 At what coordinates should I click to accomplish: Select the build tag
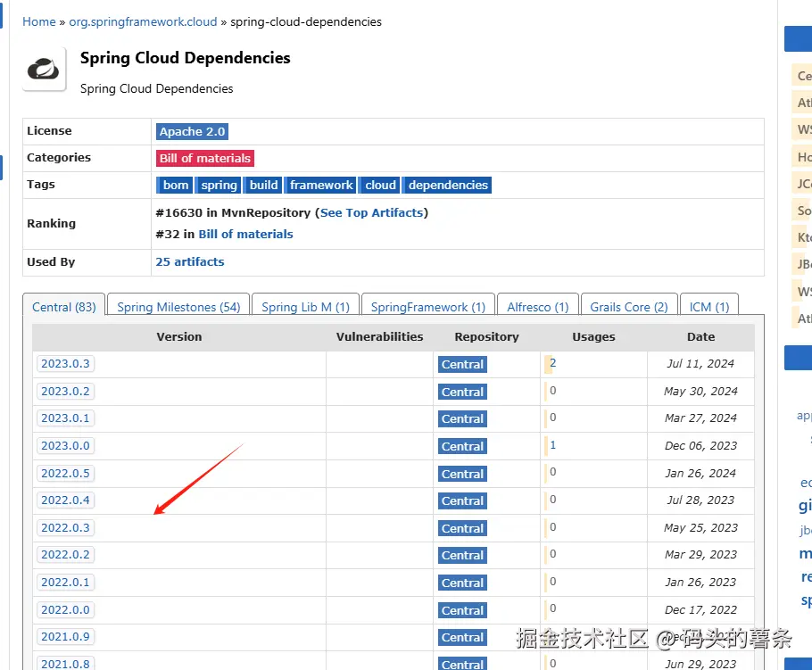pyautogui.click(x=262, y=186)
